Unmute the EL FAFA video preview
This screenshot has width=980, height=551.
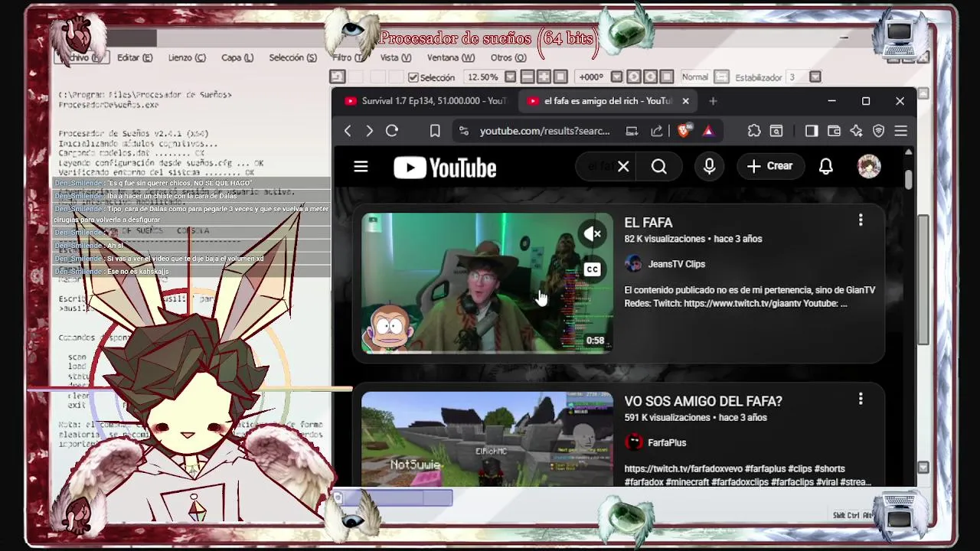(592, 234)
